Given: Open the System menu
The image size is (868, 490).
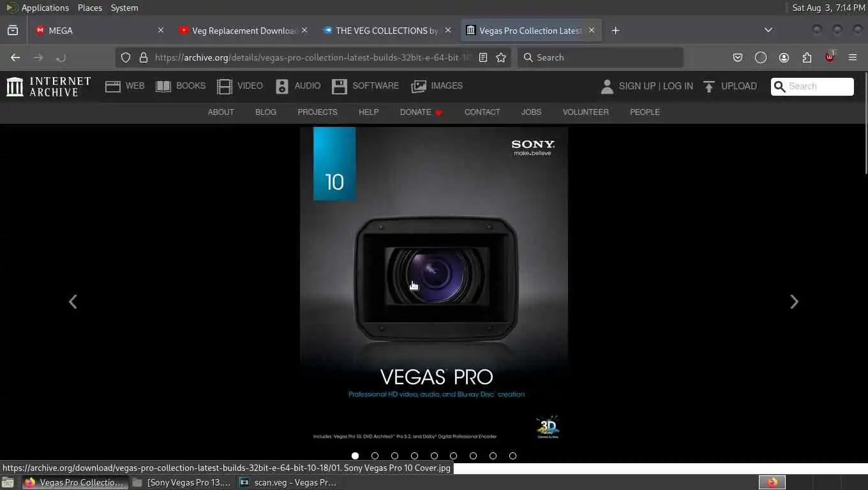Looking at the screenshot, I should 124,8.
